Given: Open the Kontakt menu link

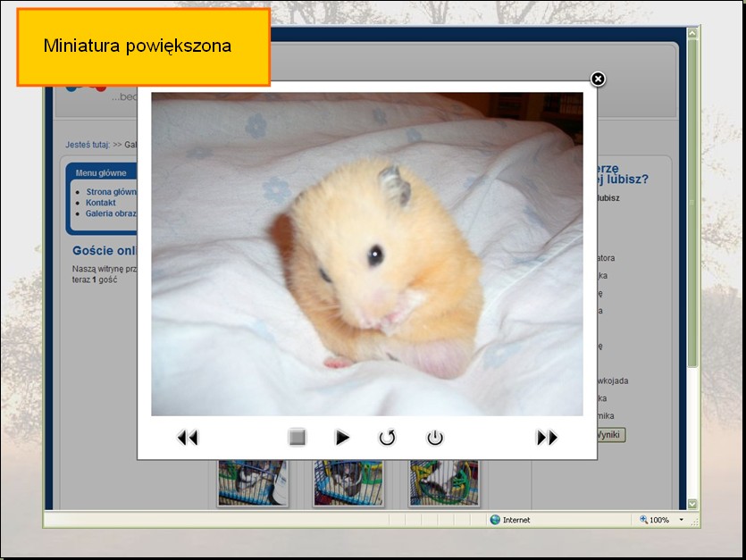Looking at the screenshot, I should pyautogui.click(x=101, y=203).
